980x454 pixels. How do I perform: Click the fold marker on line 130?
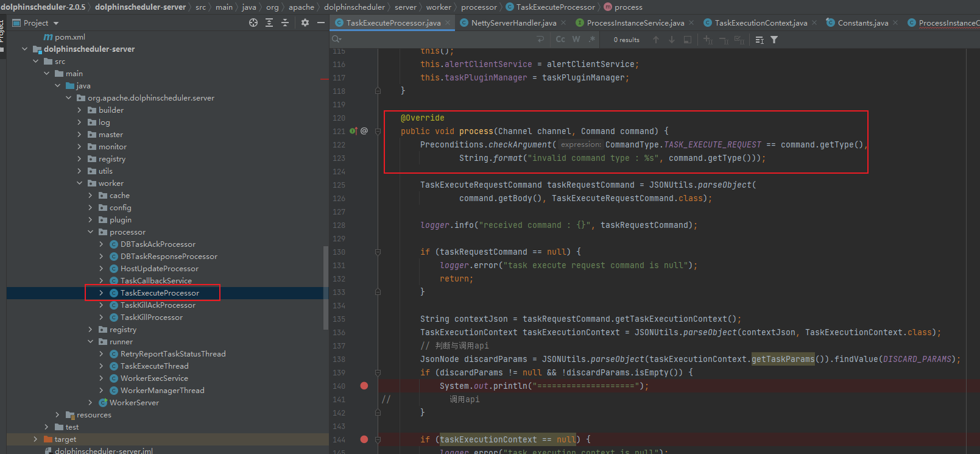tap(378, 252)
